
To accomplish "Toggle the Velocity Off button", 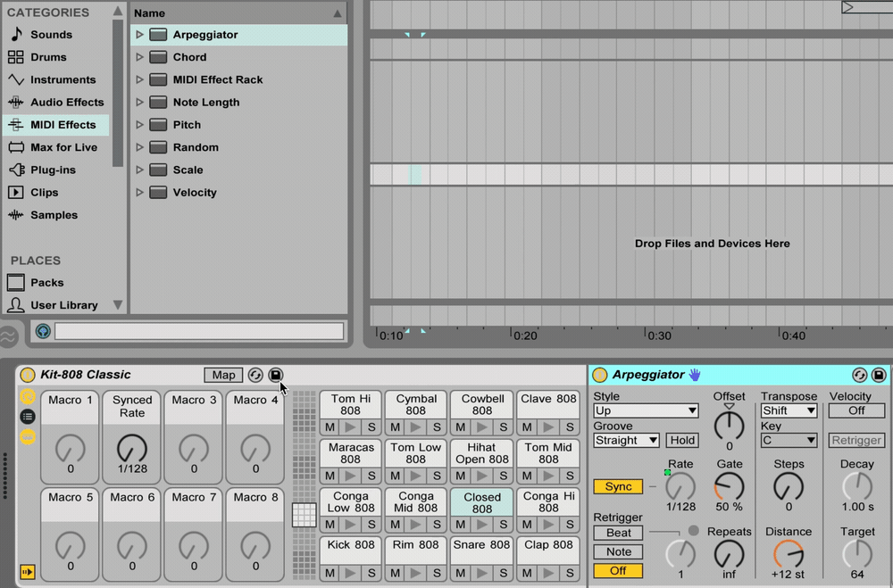I will [x=856, y=410].
